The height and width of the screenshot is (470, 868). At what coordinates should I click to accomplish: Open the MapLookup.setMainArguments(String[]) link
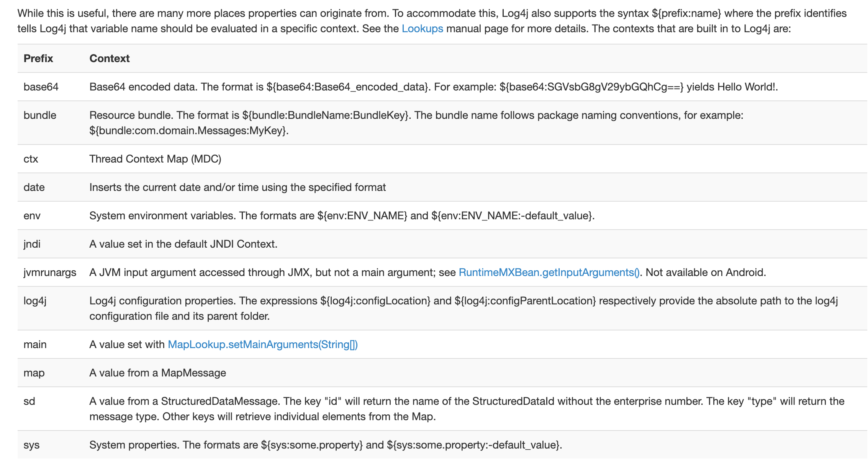pyautogui.click(x=263, y=345)
